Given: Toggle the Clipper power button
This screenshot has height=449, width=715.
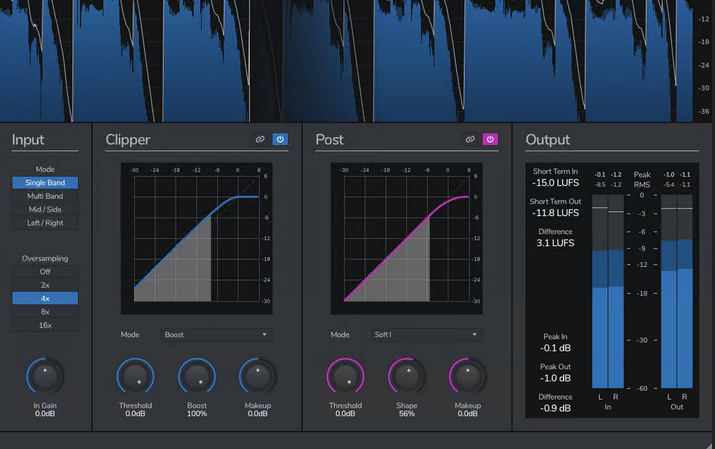Looking at the screenshot, I should [280, 140].
